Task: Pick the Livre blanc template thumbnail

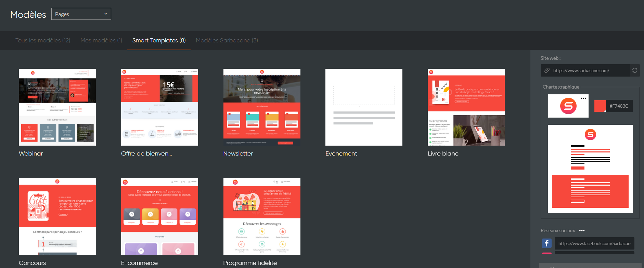Action: (x=466, y=107)
